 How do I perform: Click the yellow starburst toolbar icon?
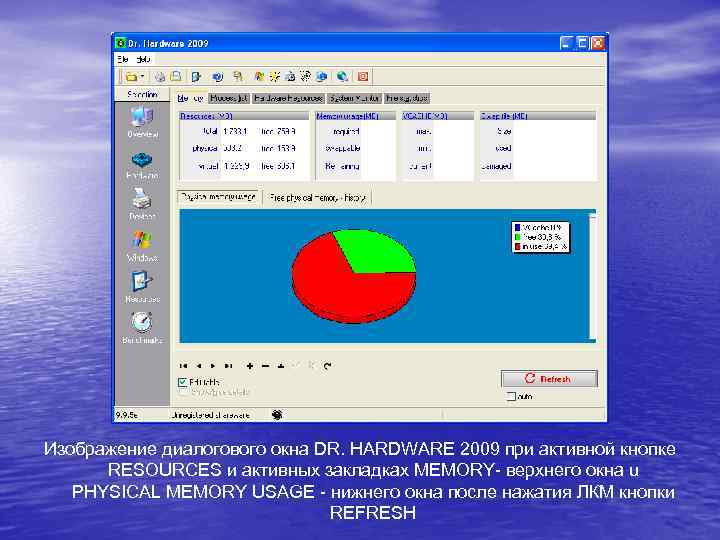point(275,77)
